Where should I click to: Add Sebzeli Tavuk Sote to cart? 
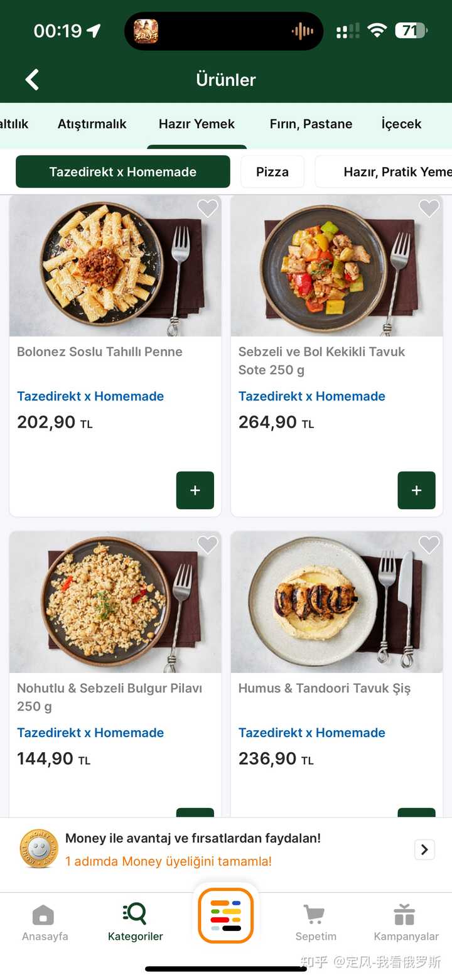tap(416, 490)
